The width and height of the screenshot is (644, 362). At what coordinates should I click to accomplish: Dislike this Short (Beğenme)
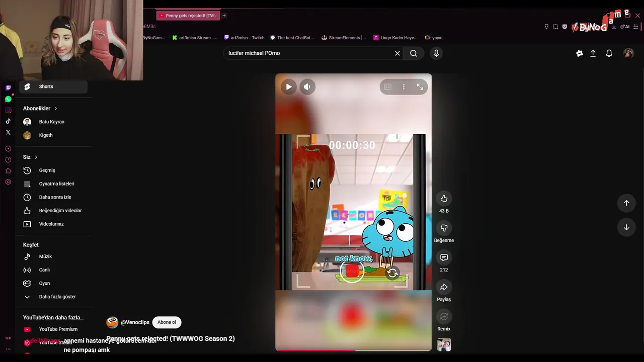click(444, 228)
